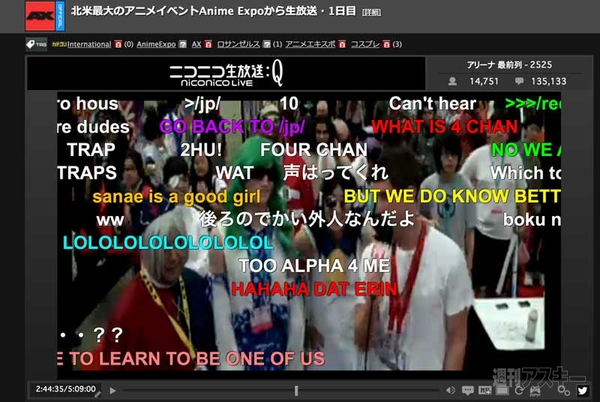Screen dimensions: 600x402
Task: Toggle comment display with speech bubble icon
Action: 468,390
